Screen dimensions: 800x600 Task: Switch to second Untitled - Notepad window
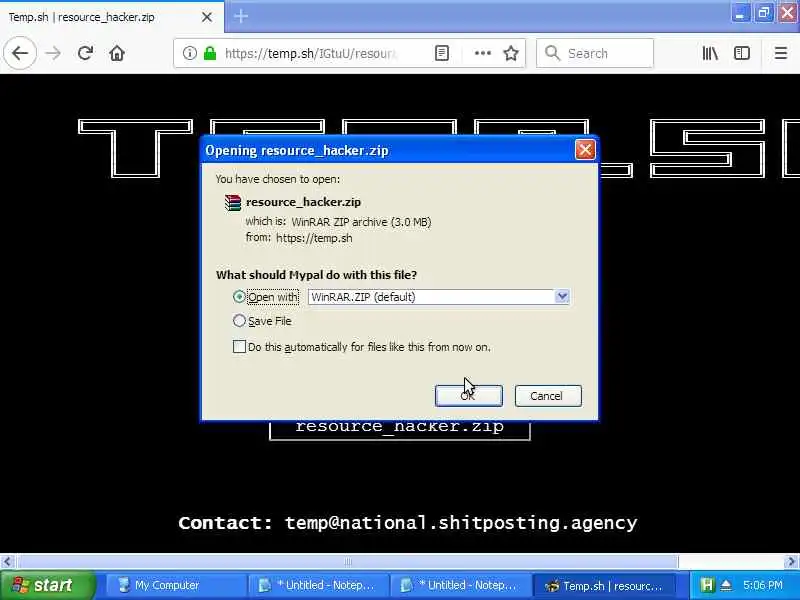pyautogui.click(x=461, y=585)
